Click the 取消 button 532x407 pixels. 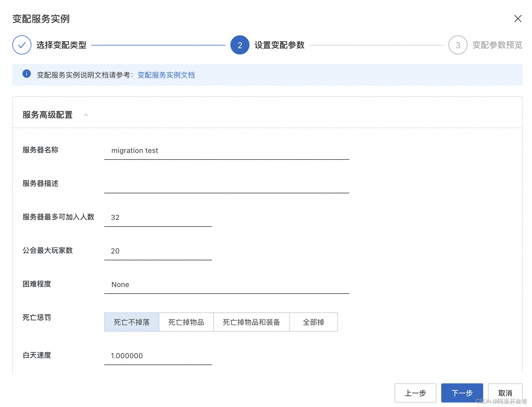[505, 393]
